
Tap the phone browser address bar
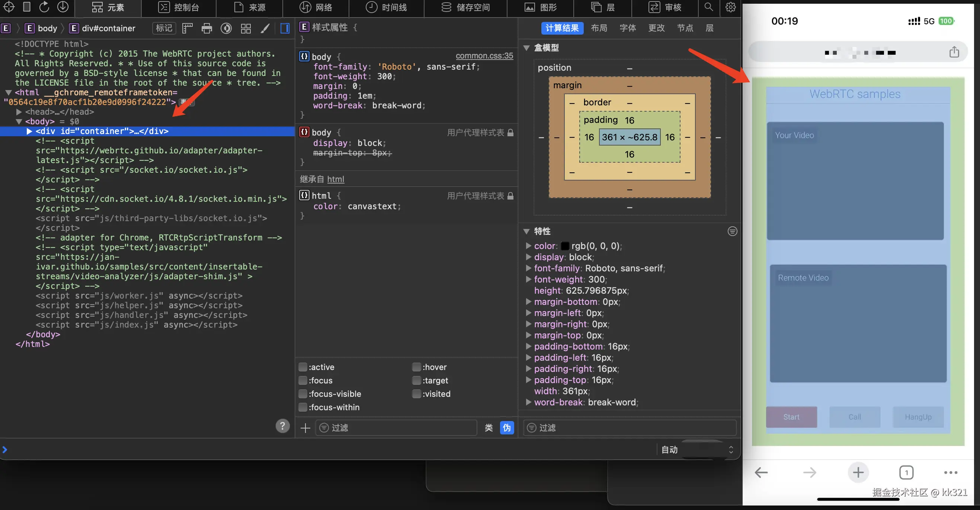tap(858, 52)
